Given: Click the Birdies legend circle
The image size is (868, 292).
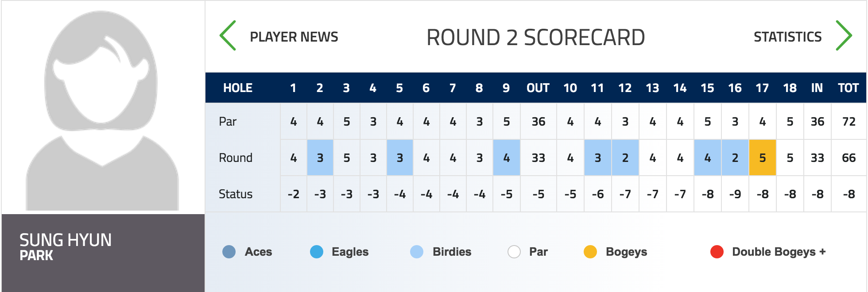Looking at the screenshot, I should click(x=417, y=252).
